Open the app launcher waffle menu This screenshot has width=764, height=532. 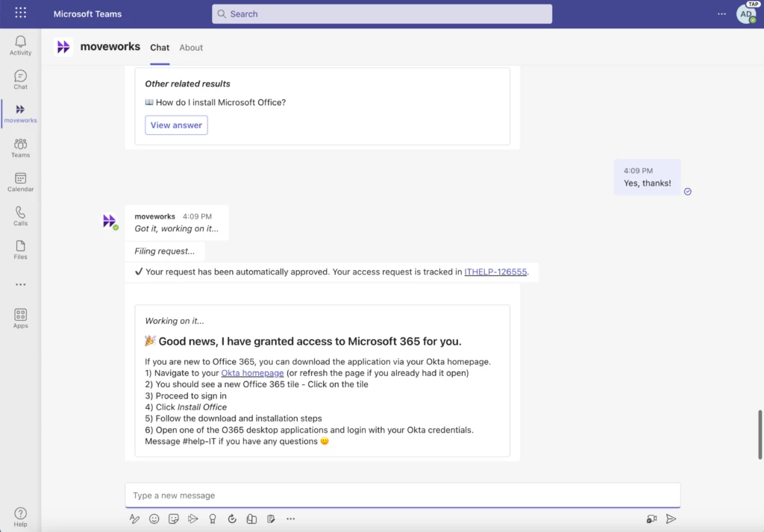(20, 13)
